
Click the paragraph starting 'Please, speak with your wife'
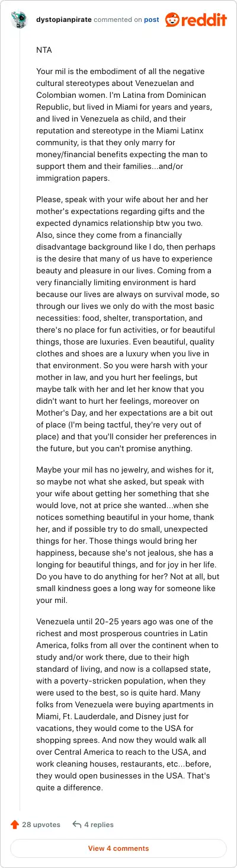121,315
